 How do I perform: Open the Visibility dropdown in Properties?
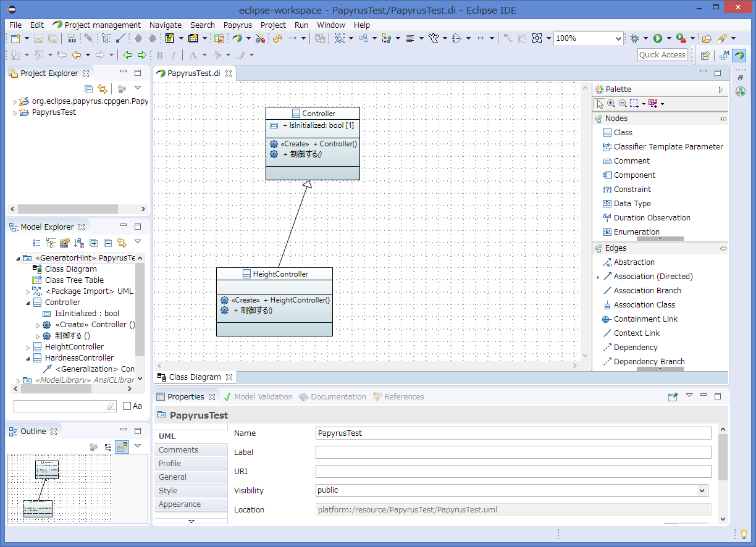[702, 490]
